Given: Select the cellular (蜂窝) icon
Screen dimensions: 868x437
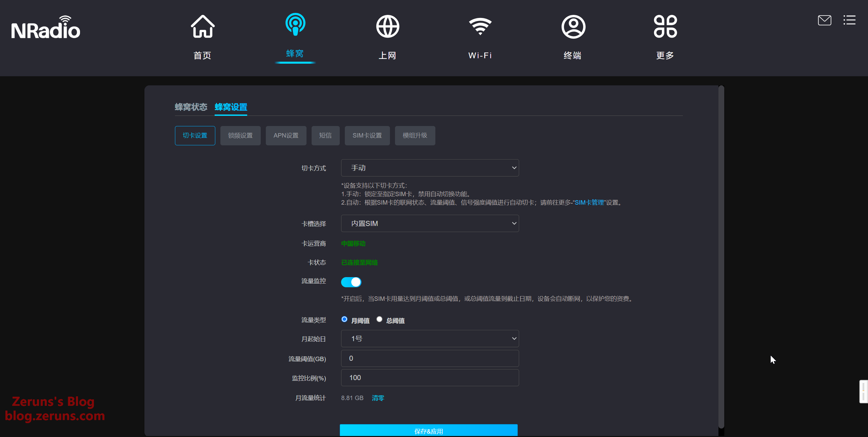Looking at the screenshot, I should (295, 24).
